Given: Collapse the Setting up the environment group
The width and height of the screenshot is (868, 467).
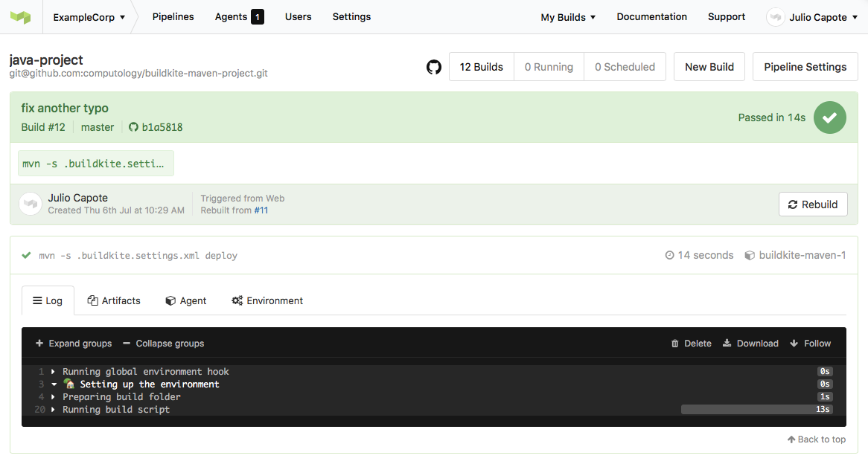Looking at the screenshot, I should (54, 384).
